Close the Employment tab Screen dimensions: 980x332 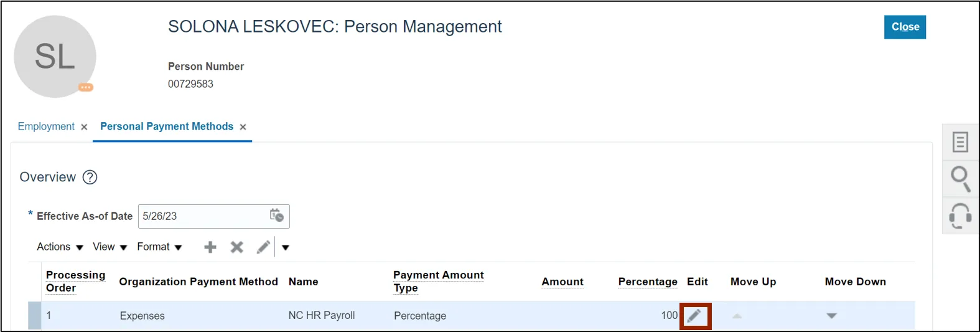coord(84,127)
